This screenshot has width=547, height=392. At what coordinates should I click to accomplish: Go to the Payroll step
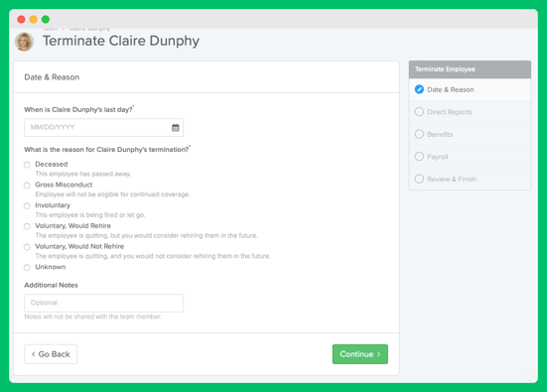pos(470,157)
